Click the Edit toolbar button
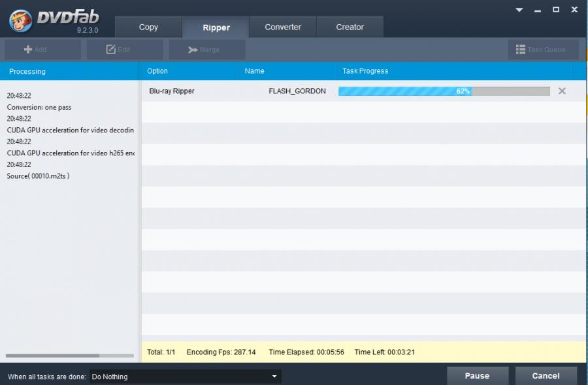588x385 pixels. coord(125,50)
